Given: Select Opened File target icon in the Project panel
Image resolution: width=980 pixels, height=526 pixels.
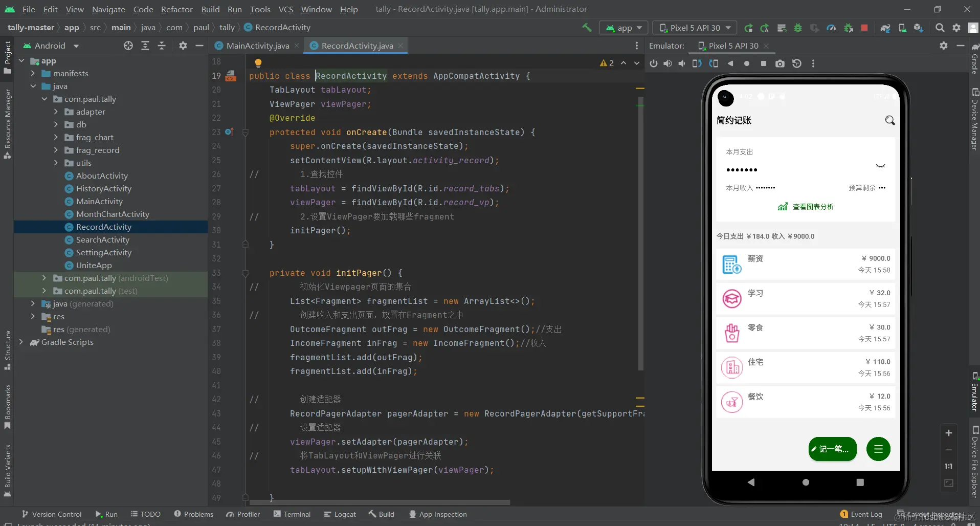Looking at the screenshot, I should pos(128,46).
